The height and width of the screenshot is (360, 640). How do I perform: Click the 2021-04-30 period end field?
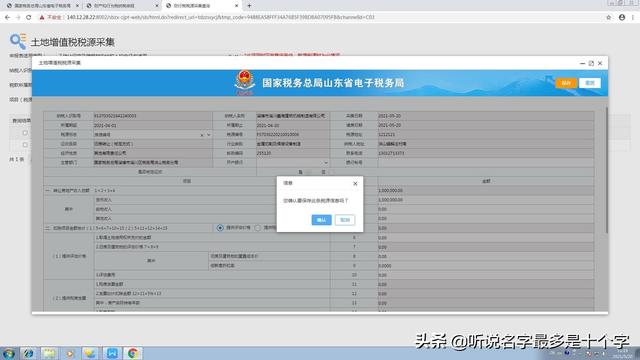pos(293,125)
